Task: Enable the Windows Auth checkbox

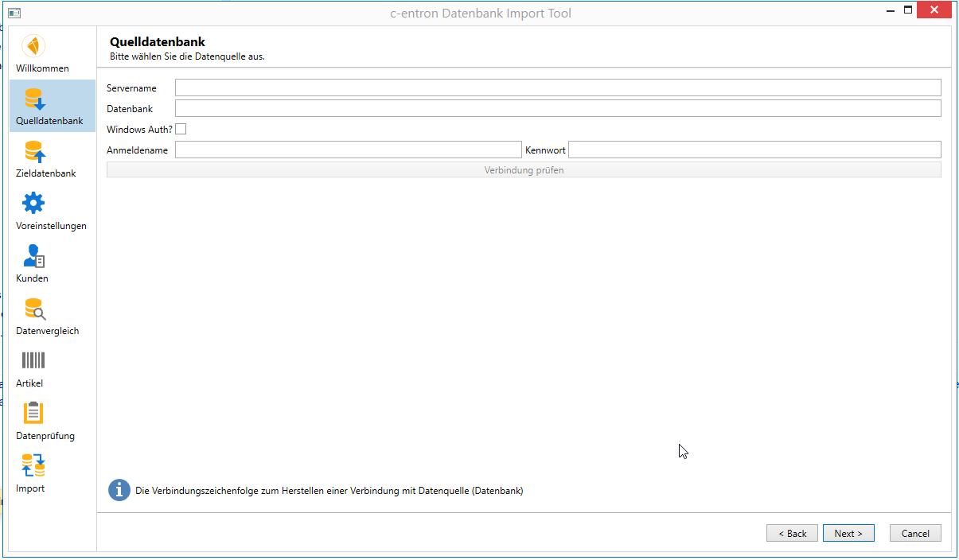Action: click(x=181, y=129)
